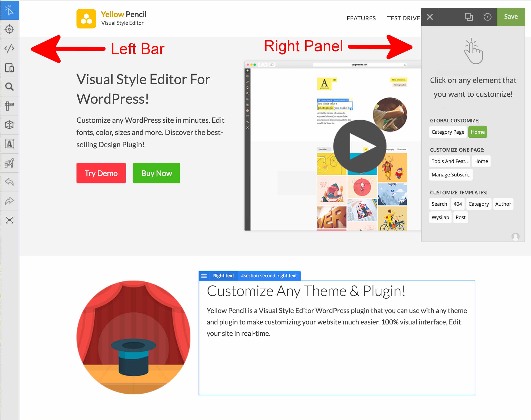Click the Buy Now button
This screenshot has width=531, height=420.
pos(156,173)
